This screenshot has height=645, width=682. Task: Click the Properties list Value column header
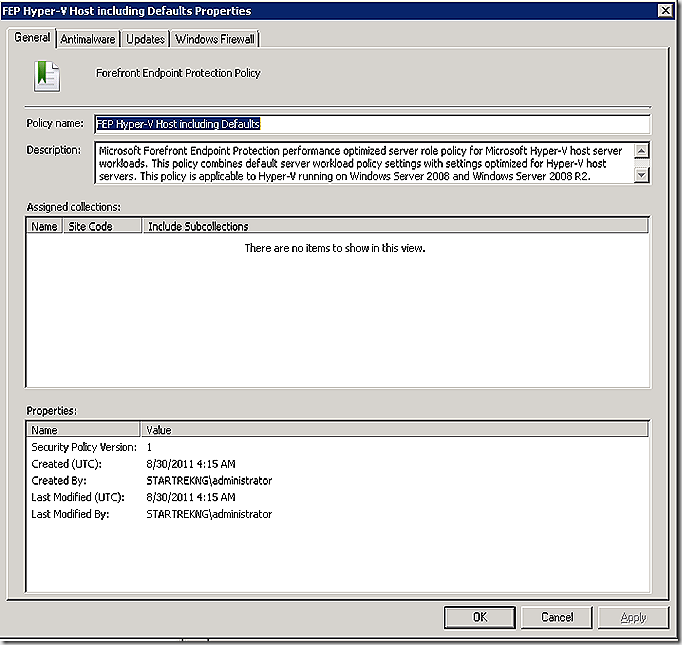(394, 430)
